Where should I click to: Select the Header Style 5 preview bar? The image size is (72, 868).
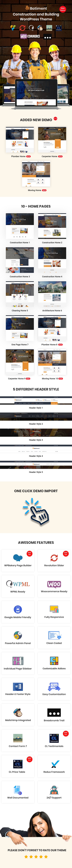36,465
